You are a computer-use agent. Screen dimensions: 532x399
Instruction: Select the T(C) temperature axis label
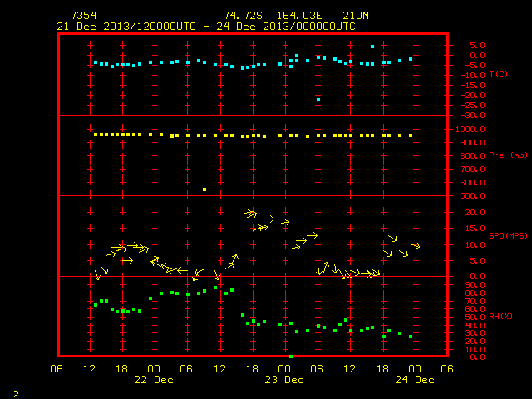[499, 74]
